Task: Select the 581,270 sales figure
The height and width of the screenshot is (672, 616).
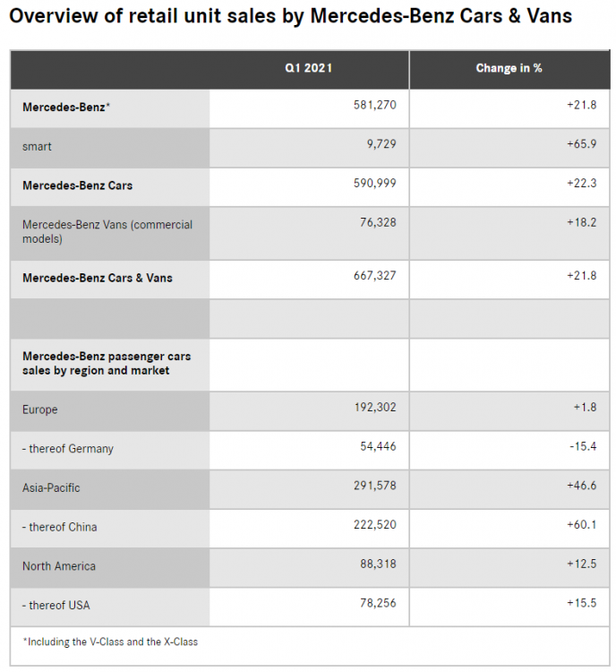Action: point(375,105)
